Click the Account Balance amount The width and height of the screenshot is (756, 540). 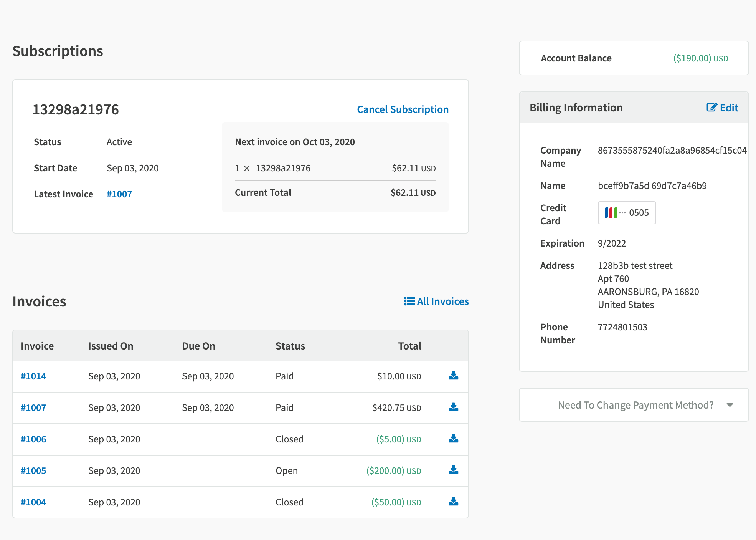pos(700,58)
